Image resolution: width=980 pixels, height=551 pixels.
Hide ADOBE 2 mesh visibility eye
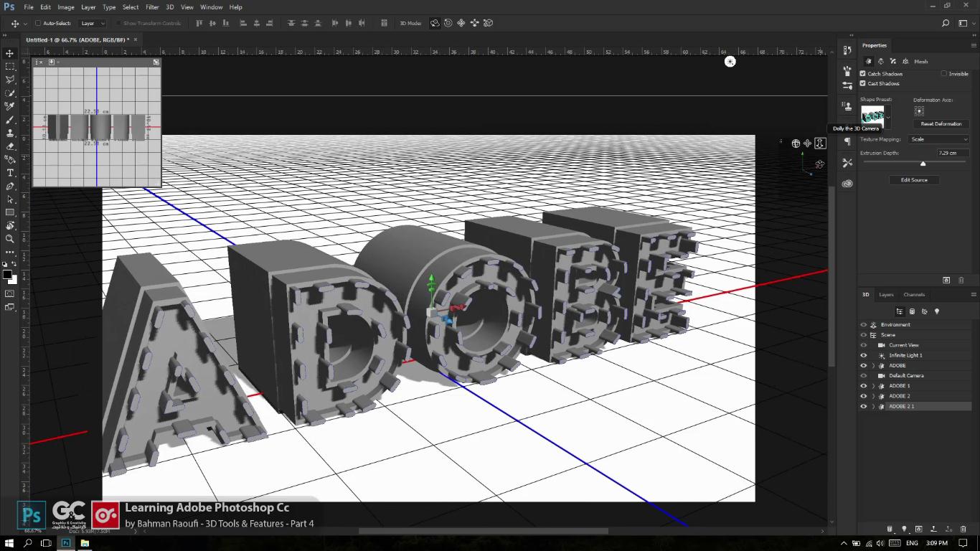pyautogui.click(x=864, y=396)
